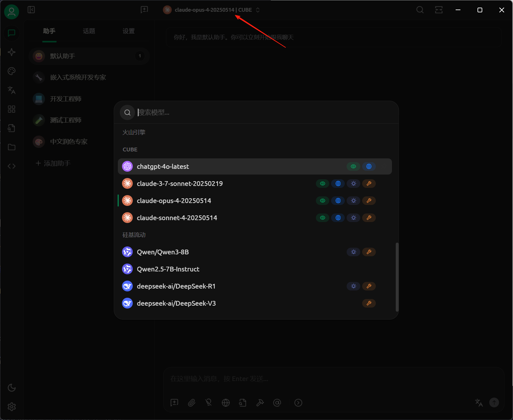Click the magnifier icon in model search
The height and width of the screenshot is (420, 513).
pyautogui.click(x=127, y=112)
